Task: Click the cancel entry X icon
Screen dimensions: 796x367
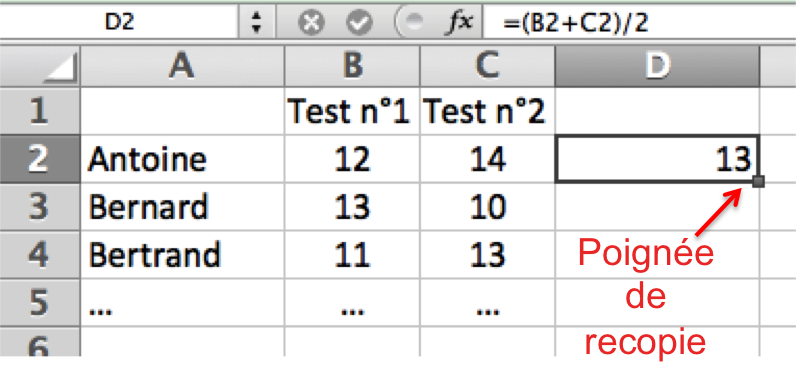Action: [311, 23]
